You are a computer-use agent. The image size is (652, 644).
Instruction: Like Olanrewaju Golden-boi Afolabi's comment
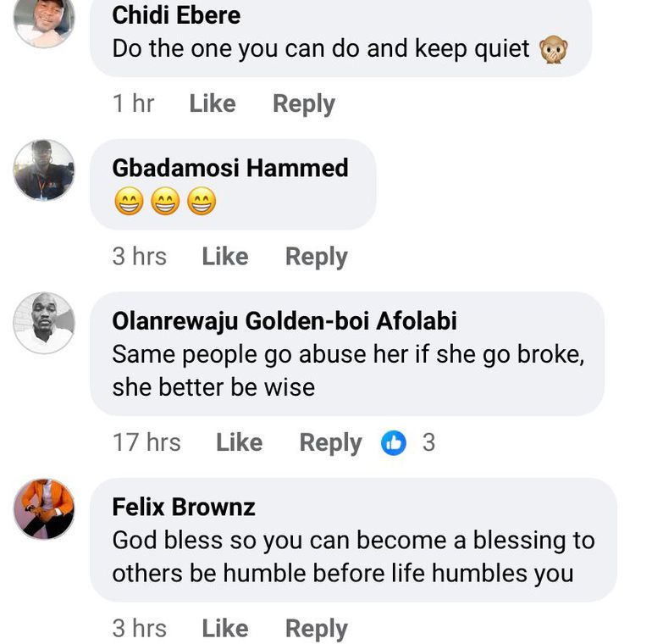[239, 442]
